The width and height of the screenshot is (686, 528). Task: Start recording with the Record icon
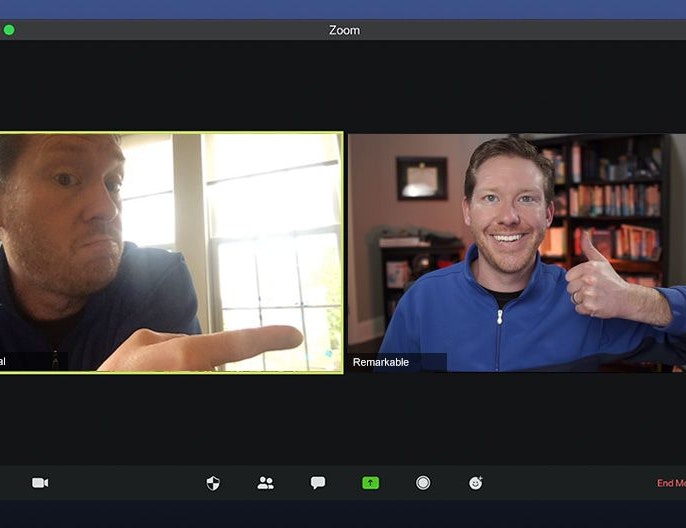click(x=423, y=483)
